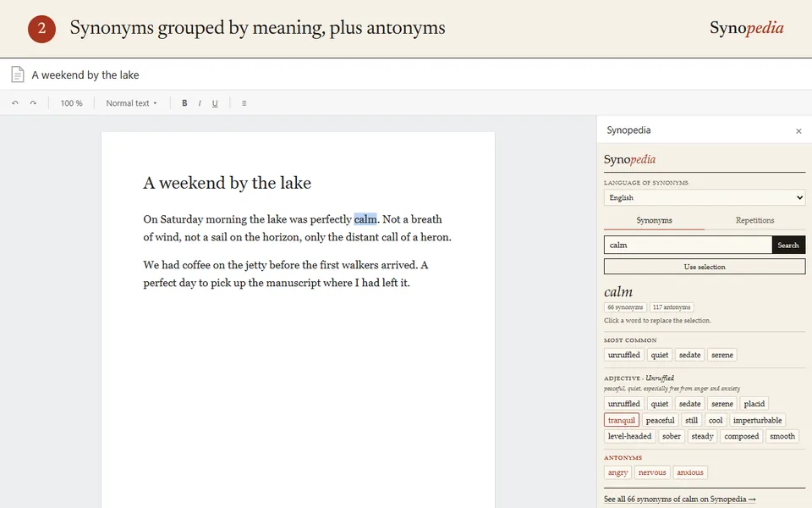Click the highlighted word 'calm' in the document
Viewport: 812px width, 508px height.
[365, 219]
